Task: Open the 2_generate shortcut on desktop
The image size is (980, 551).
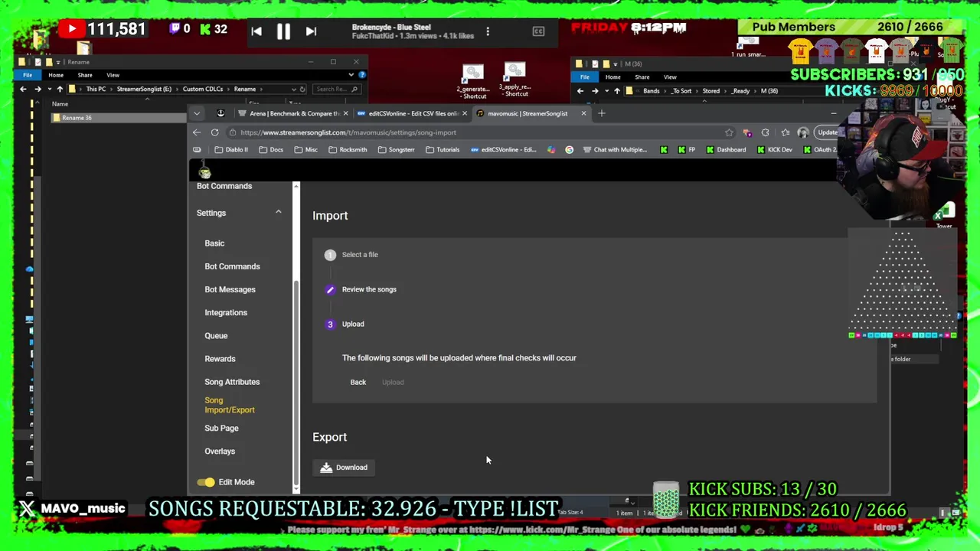Action: (473, 82)
